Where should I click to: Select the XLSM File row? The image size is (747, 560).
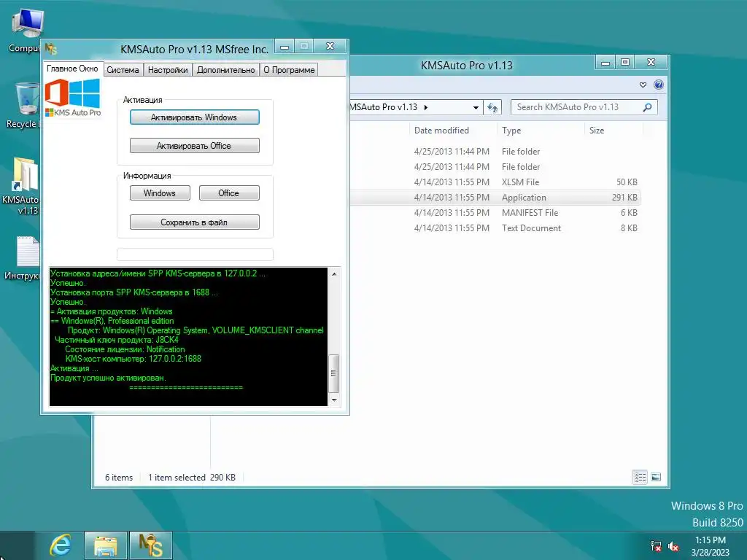[x=495, y=182]
